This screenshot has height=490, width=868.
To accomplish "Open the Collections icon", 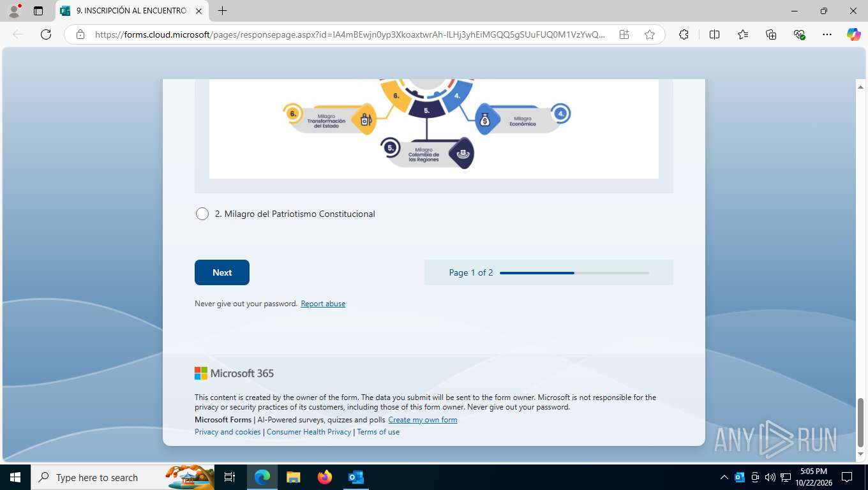I will click(771, 34).
